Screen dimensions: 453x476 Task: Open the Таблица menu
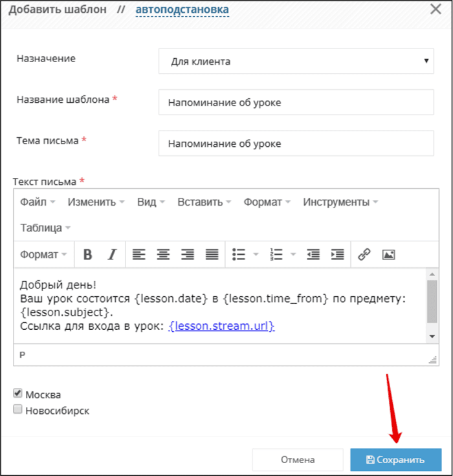click(x=45, y=228)
